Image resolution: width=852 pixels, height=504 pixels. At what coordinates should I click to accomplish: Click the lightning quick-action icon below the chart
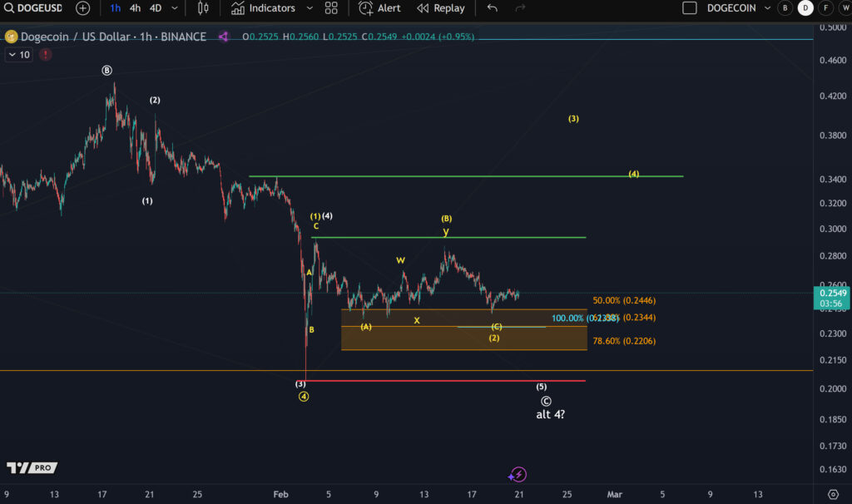[518, 474]
